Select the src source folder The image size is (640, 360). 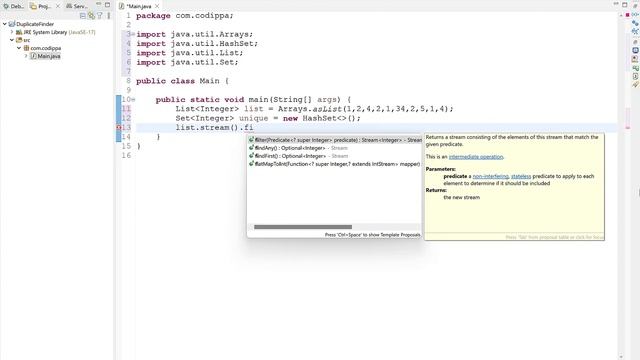(x=27, y=40)
